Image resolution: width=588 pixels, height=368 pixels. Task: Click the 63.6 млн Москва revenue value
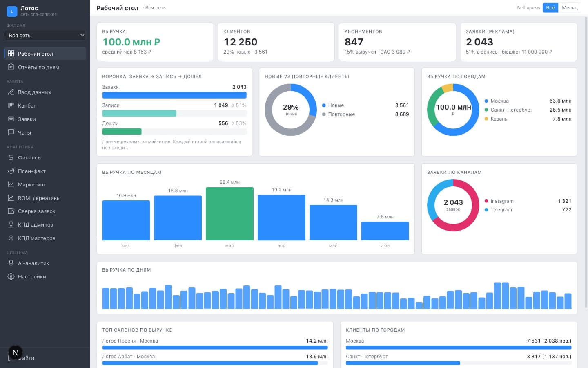pos(560,101)
